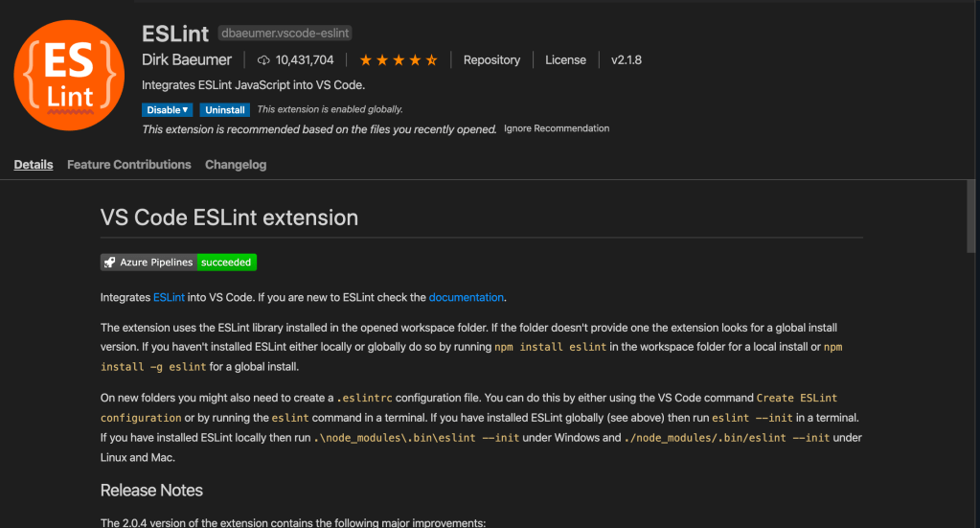Click the half-filled fifth rating star

pyautogui.click(x=432, y=60)
